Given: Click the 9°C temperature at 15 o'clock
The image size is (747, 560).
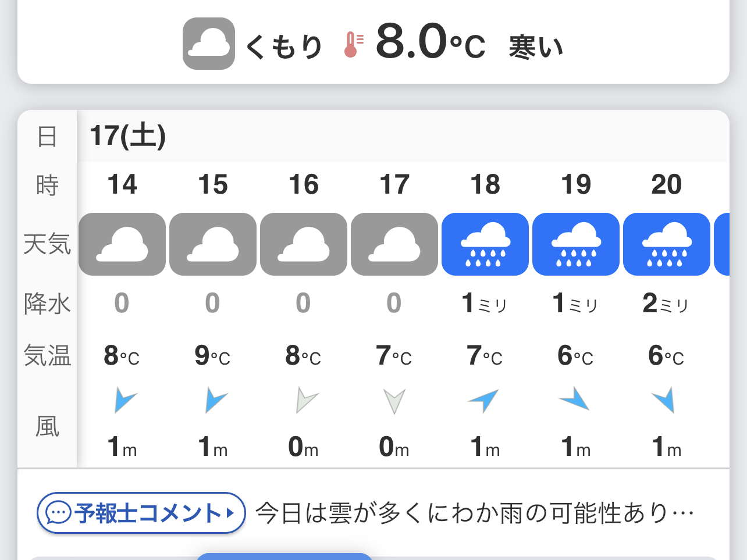Looking at the screenshot, I should point(212,355).
